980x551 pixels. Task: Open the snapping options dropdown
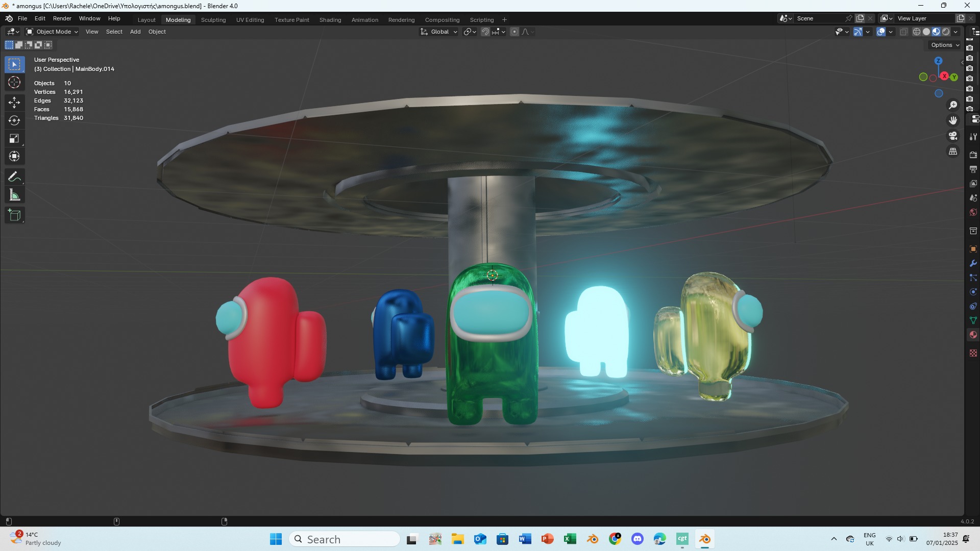point(499,32)
